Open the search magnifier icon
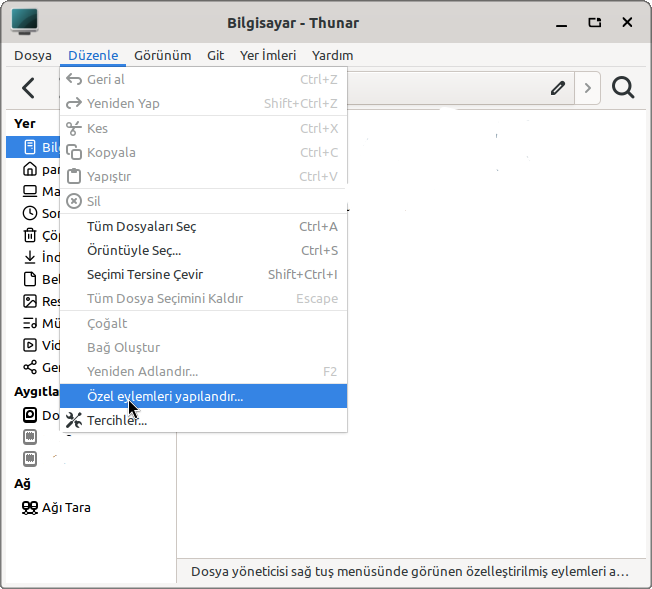Image resolution: width=652 pixels, height=589 pixels. click(x=623, y=88)
